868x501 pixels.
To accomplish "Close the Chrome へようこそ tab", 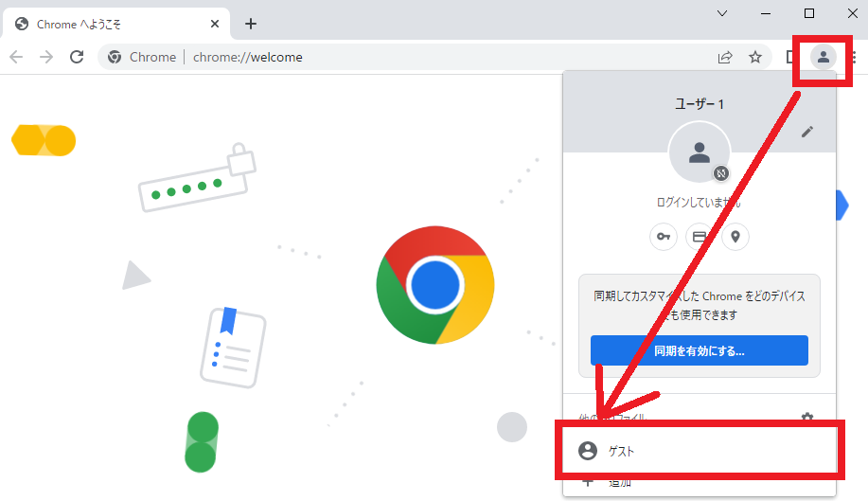I will tap(215, 24).
